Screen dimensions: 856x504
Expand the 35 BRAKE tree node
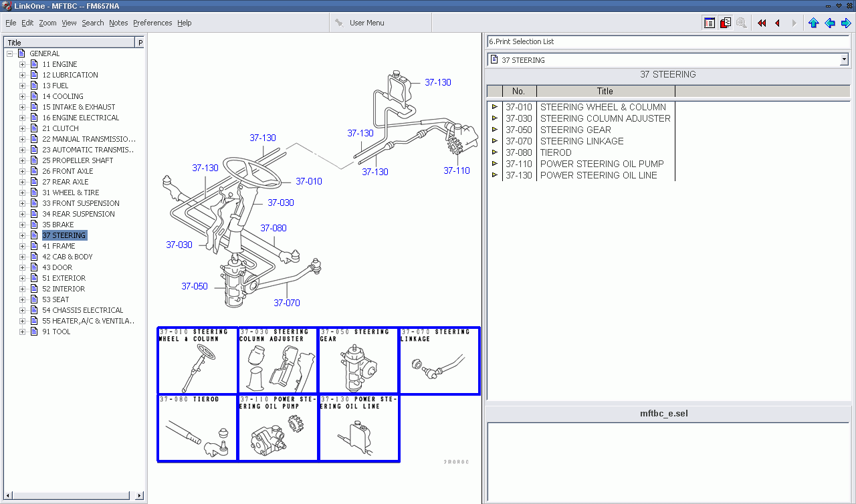pos(22,225)
